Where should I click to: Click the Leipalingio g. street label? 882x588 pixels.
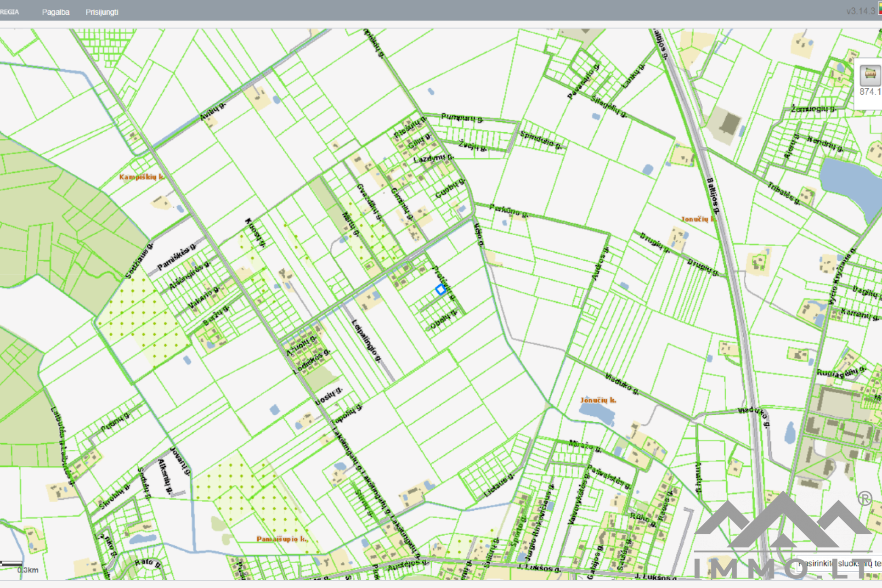366,341
